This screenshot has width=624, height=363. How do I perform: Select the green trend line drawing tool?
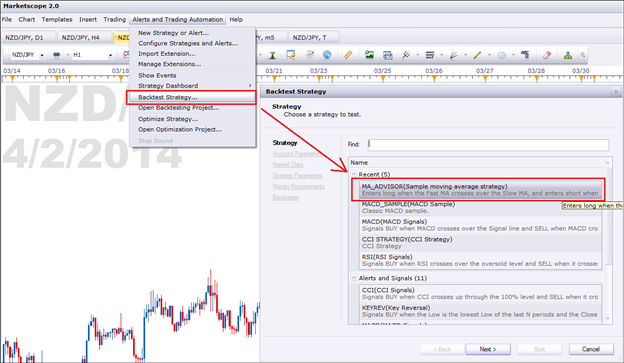[x=477, y=55]
